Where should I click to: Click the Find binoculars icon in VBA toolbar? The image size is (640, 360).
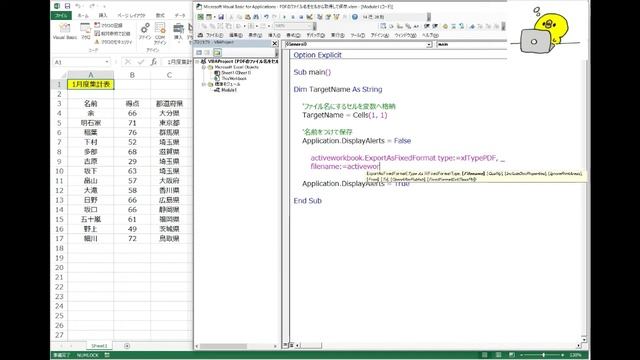[256, 17]
